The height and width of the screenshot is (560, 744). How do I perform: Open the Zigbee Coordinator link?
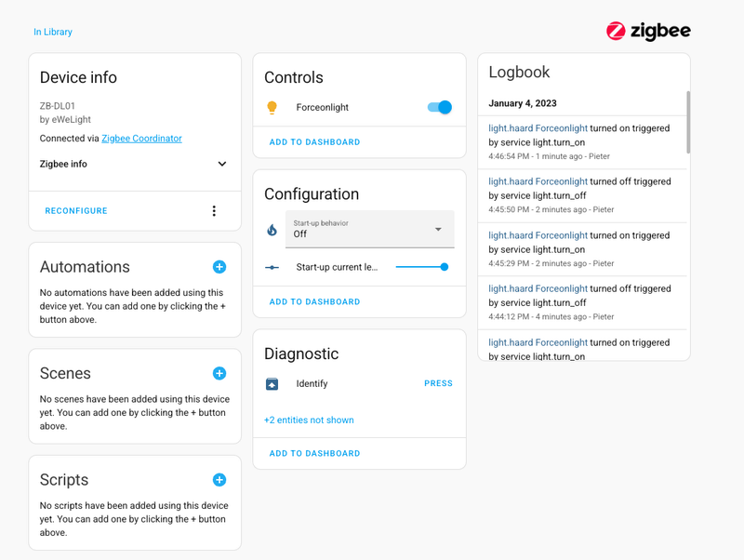point(141,139)
